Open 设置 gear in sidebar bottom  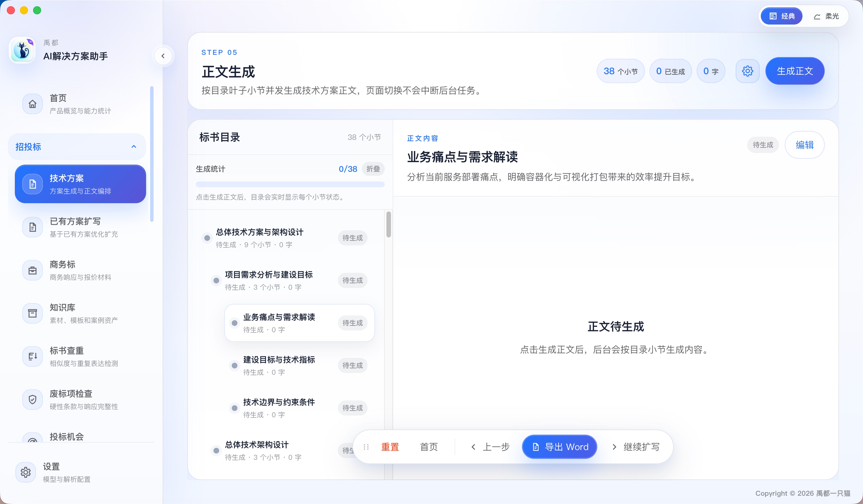coord(26,473)
